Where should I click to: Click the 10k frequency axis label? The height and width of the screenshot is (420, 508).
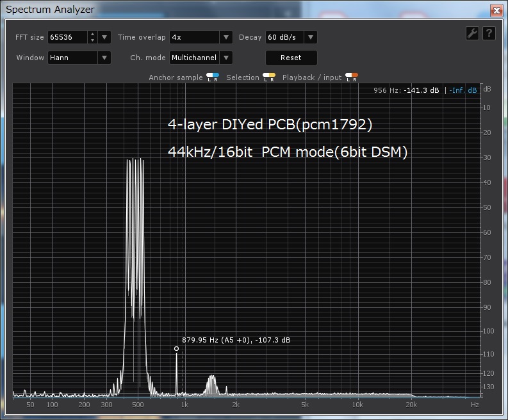(357, 405)
